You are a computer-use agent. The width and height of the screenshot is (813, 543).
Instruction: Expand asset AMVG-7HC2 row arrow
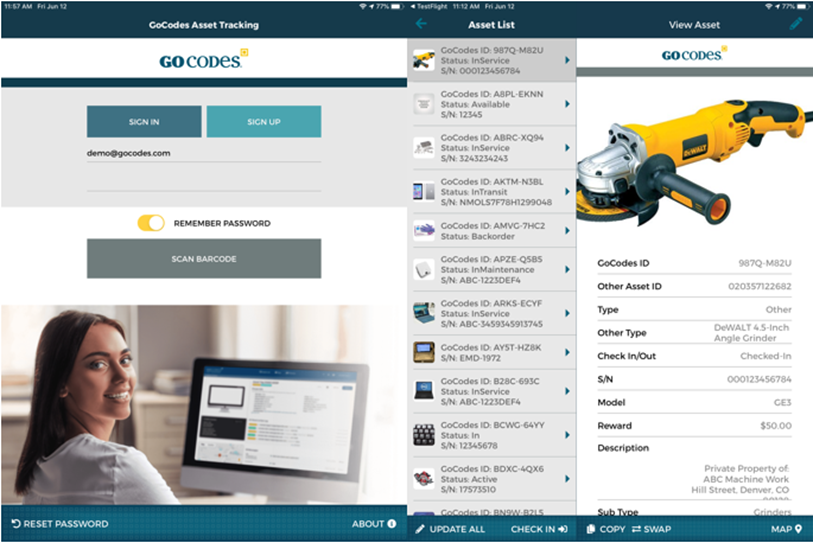coord(567,230)
